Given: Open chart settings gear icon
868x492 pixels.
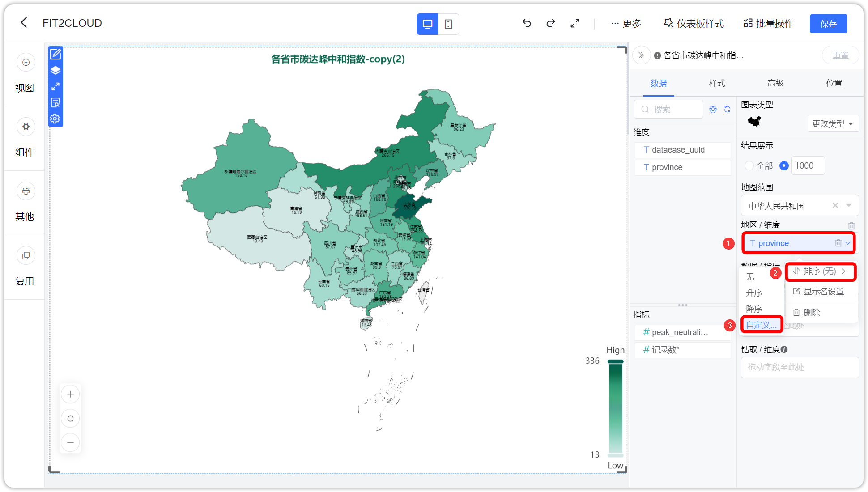Looking at the screenshot, I should pos(55,119).
